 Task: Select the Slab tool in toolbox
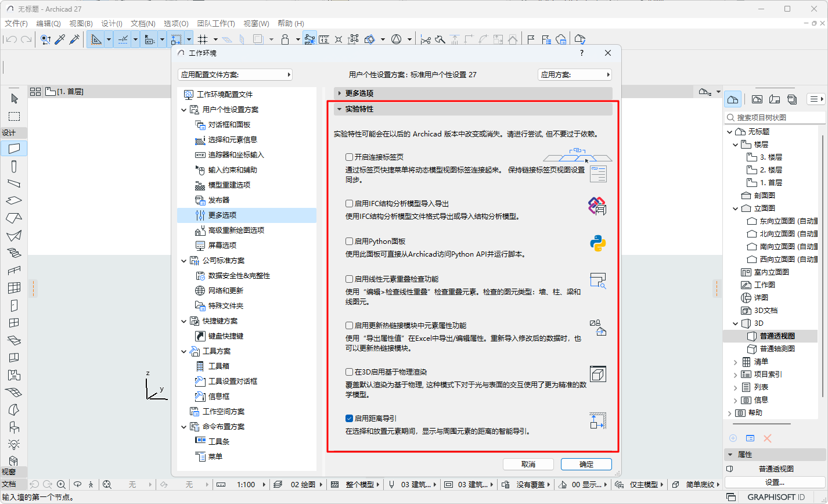15,201
